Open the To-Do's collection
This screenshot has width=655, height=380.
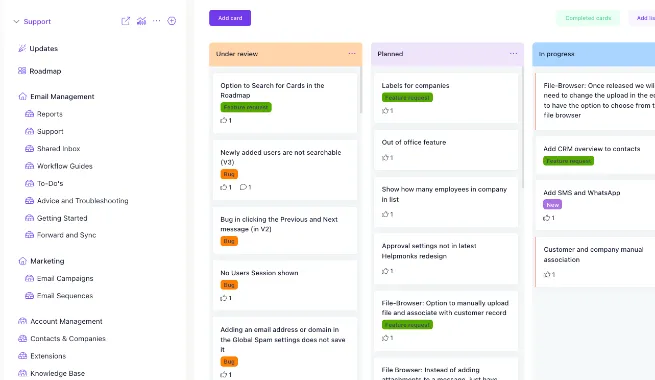pyautogui.click(x=50, y=184)
